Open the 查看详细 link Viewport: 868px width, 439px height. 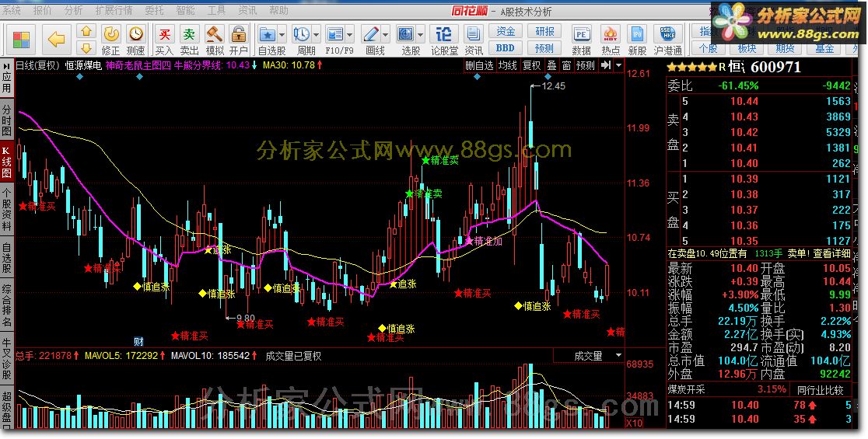pyautogui.click(x=831, y=254)
